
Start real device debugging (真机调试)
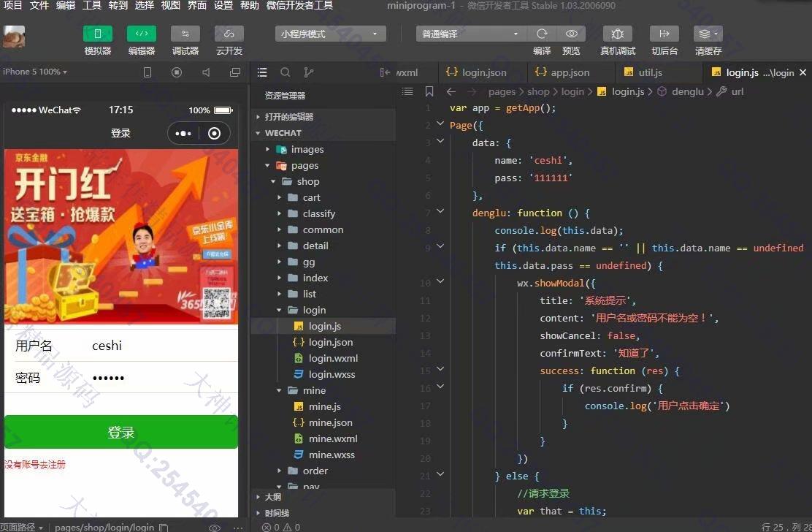pyautogui.click(x=617, y=34)
